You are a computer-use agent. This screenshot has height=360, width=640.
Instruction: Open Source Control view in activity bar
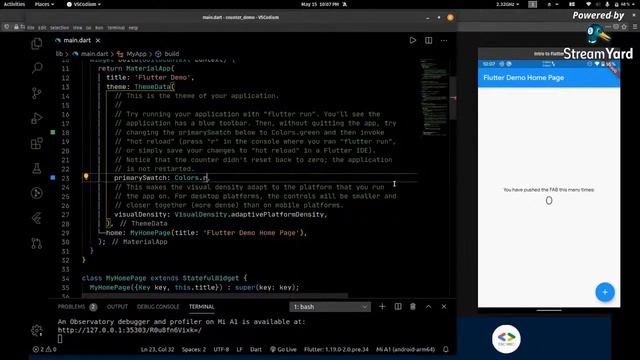click(37, 93)
